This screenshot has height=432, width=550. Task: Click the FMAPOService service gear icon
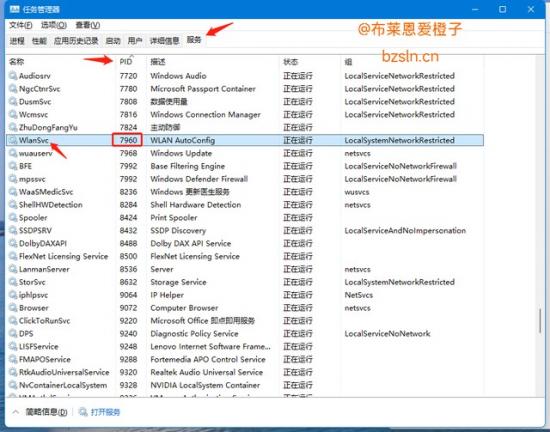(13, 359)
